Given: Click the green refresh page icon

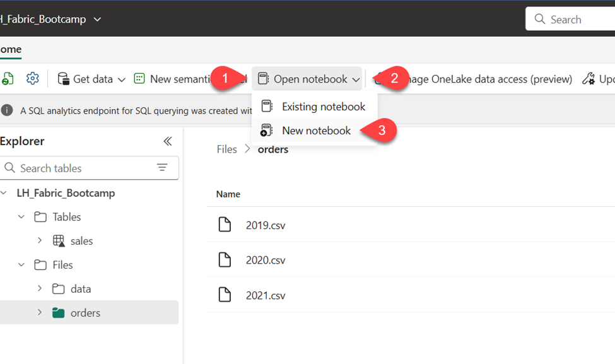Looking at the screenshot, I should pyautogui.click(x=7, y=79).
